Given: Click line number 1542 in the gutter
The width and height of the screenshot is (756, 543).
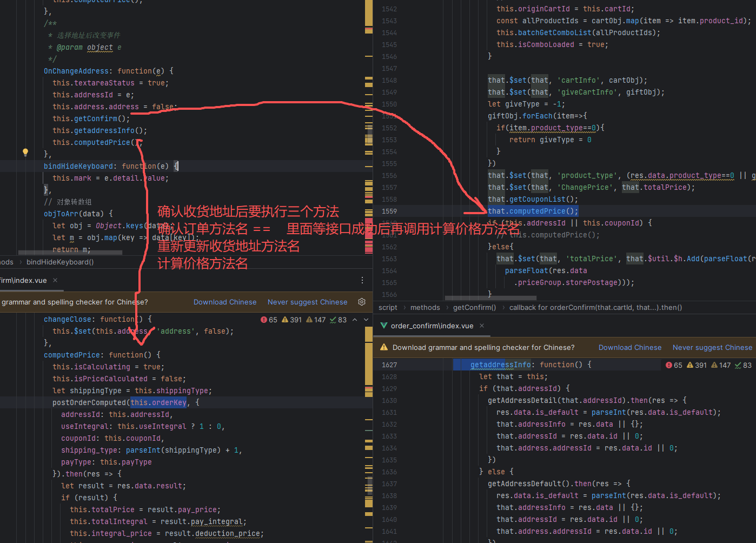Looking at the screenshot, I should pos(389,9).
